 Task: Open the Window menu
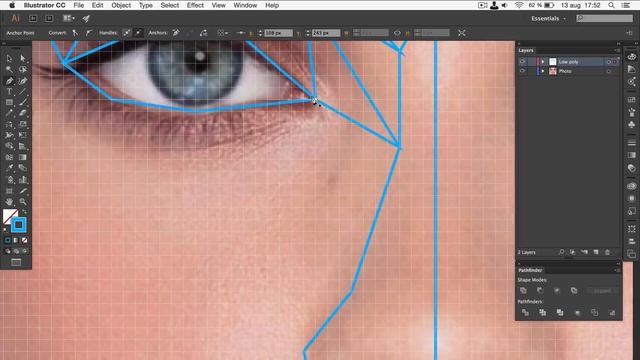245,5
